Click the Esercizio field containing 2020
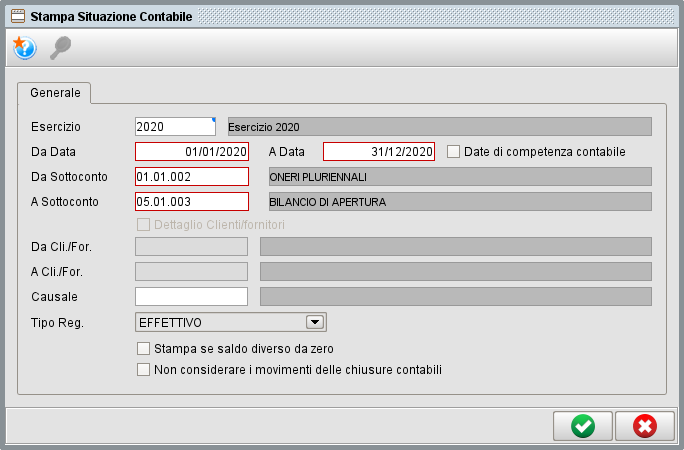 point(175,127)
